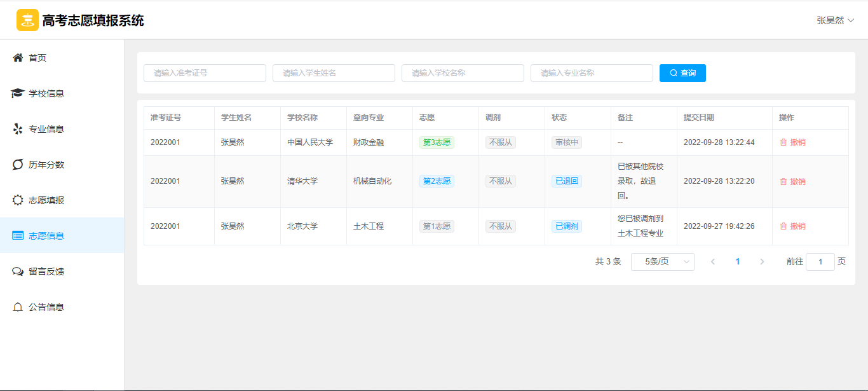Image resolution: width=868 pixels, height=391 pixels.
Task: Click the yellow app logo in header
Action: tap(27, 20)
